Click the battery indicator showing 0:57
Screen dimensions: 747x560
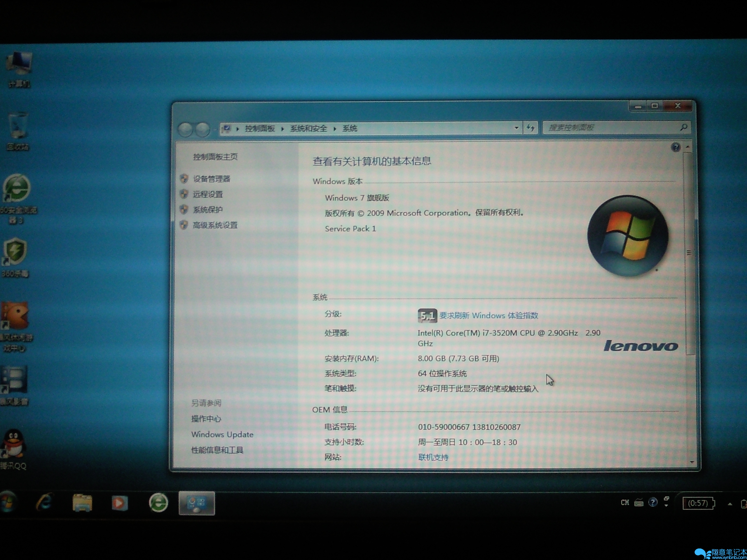pos(698,503)
